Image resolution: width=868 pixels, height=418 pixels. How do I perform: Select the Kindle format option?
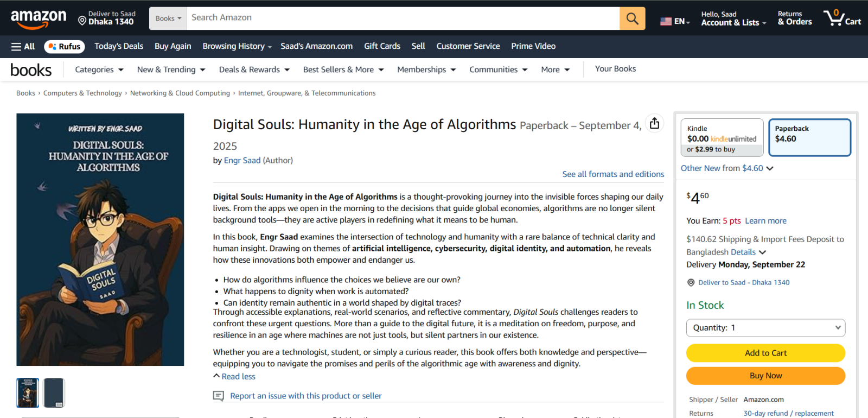722,138
